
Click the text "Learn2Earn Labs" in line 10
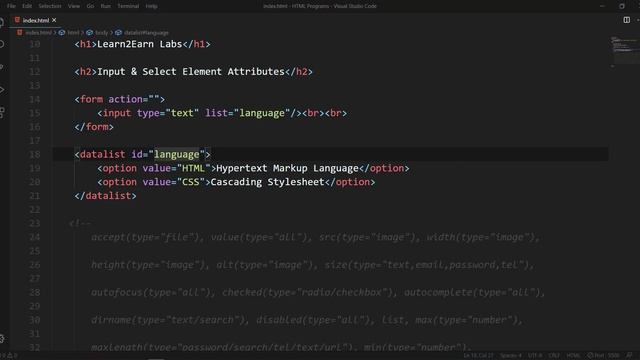(139, 44)
